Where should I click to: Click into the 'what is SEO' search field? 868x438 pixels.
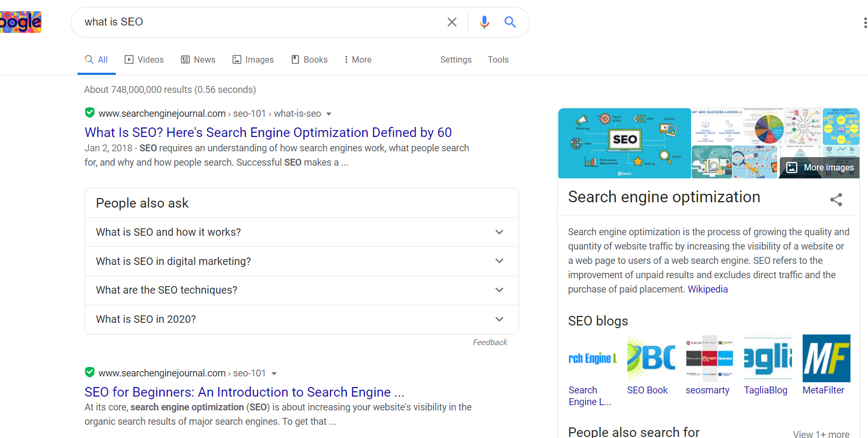tap(260, 22)
